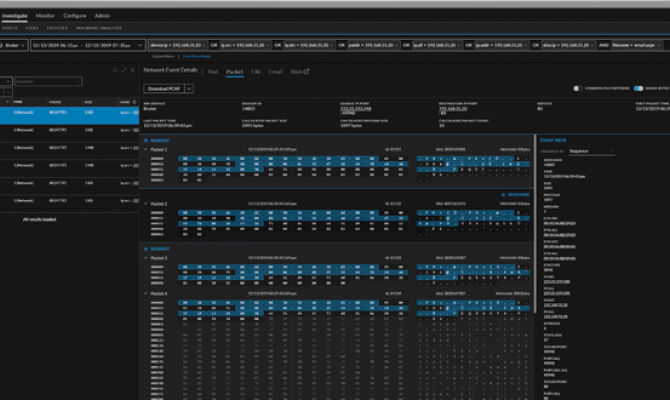Select the third event row in list
670x400 pixels.
point(69,151)
